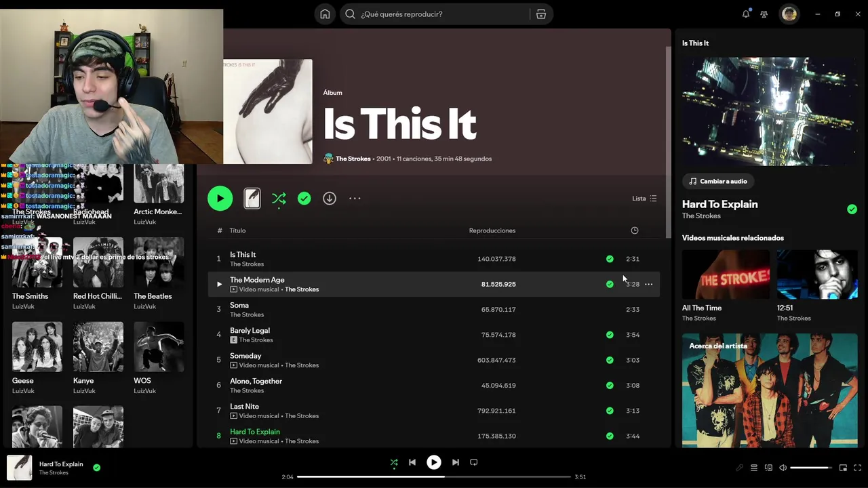This screenshot has width=868, height=488.
Task: Open the user profile avatar
Action: tap(789, 14)
